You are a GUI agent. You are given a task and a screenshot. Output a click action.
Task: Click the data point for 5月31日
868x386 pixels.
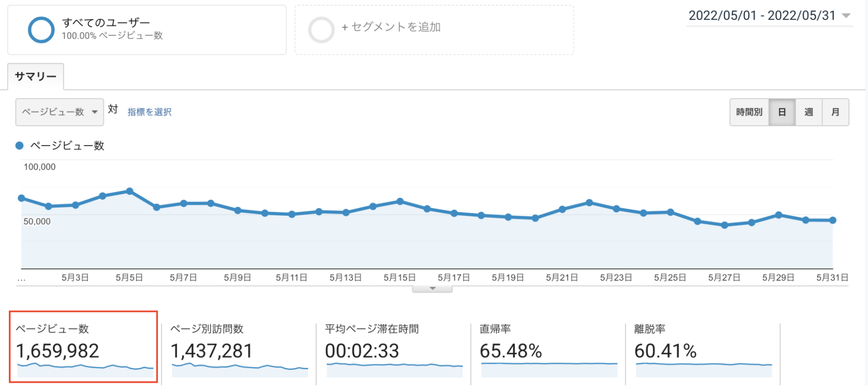(x=833, y=220)
